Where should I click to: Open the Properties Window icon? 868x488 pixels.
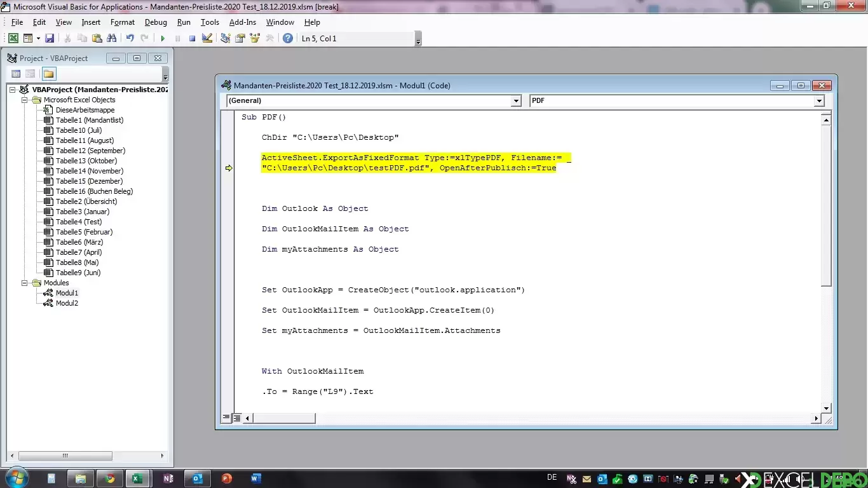point(240,38)
